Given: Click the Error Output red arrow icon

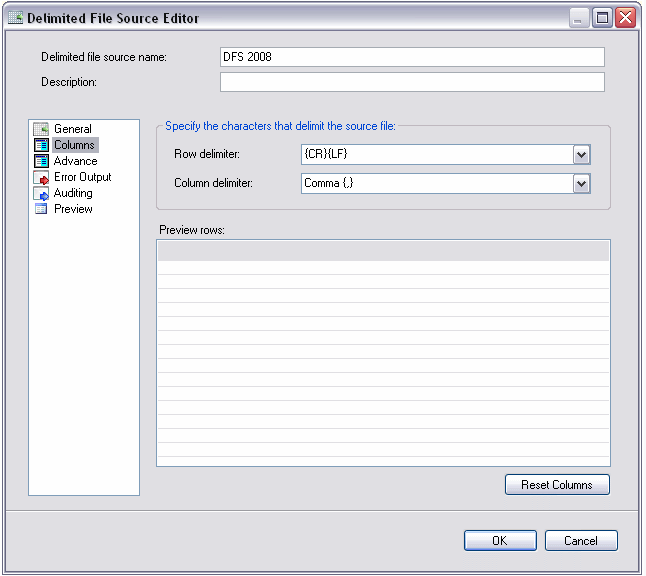Looking at the screenshot, I should click(x=41, y=177).
